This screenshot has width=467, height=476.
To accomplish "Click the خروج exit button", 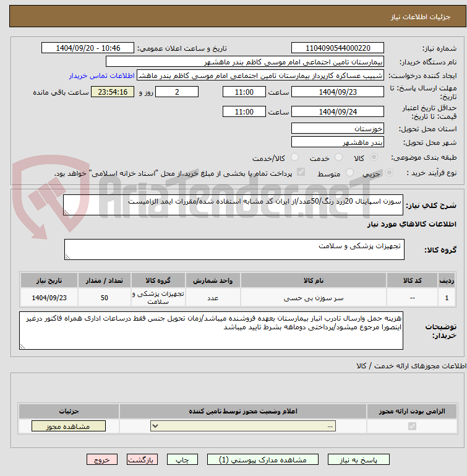I will pos(102,460).
